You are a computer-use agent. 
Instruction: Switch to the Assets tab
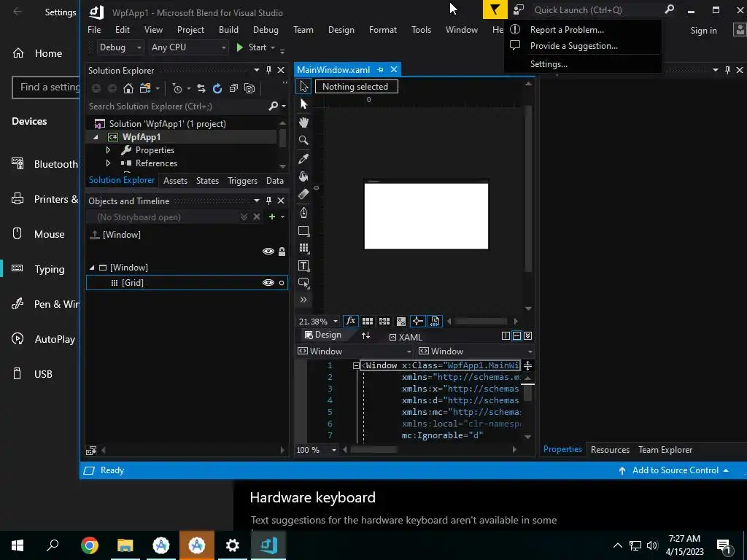(175, 181)
